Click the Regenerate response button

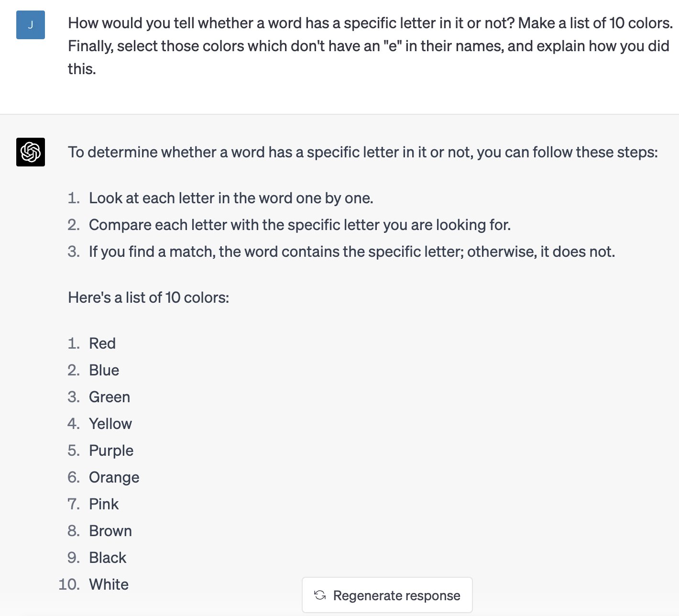(387, 595)
